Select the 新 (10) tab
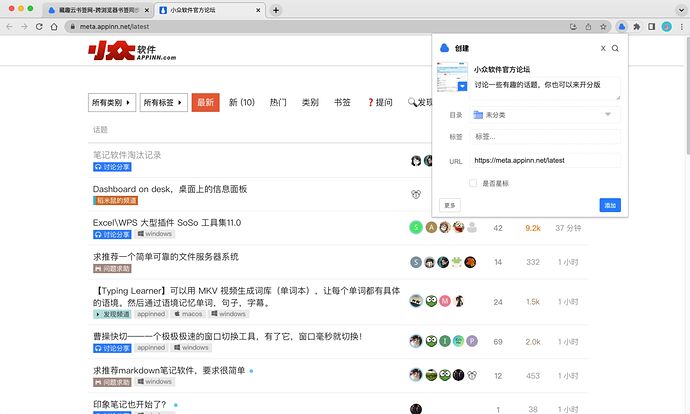The width and height of the screenshot is (690, 414). click(x=242, y=103)
